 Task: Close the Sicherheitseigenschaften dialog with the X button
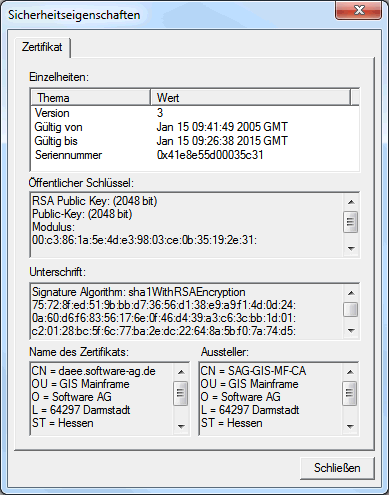pyautogui.click(x=359, y=11)
